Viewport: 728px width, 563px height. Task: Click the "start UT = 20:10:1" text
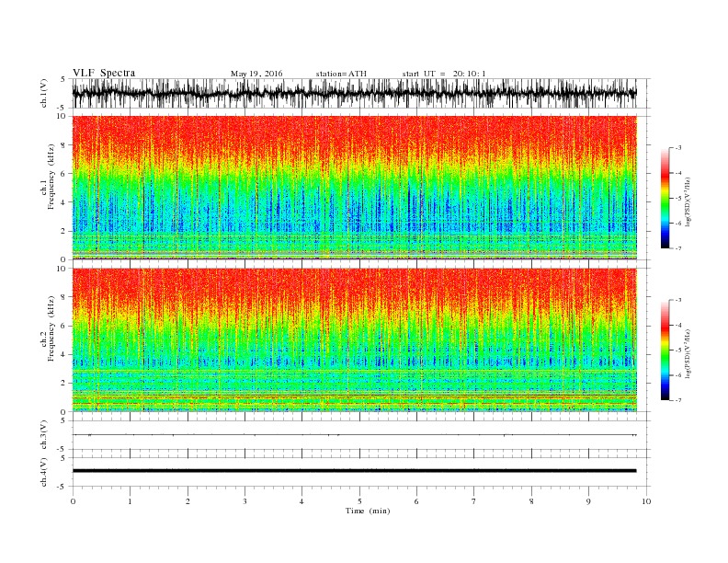444,74
